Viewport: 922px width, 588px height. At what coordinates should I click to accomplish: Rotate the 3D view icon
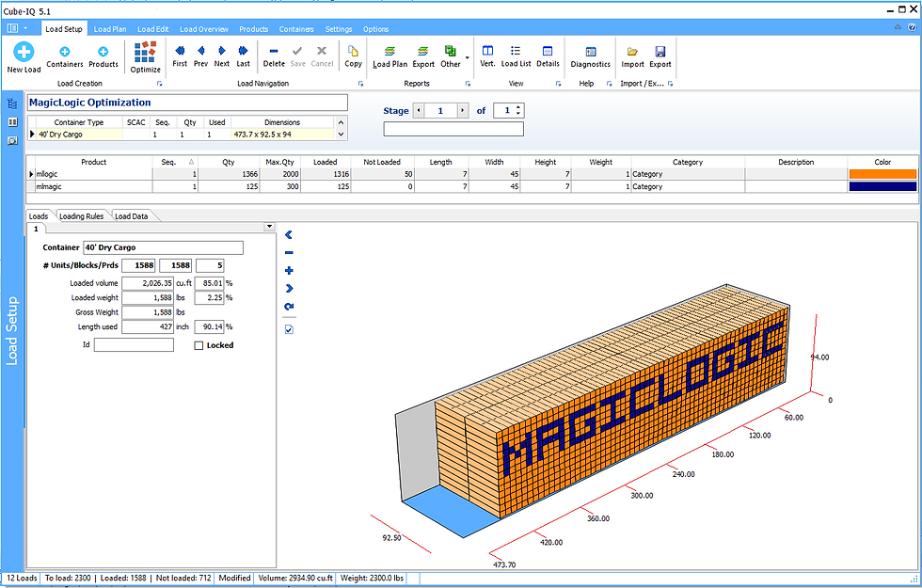click(289, 307)
